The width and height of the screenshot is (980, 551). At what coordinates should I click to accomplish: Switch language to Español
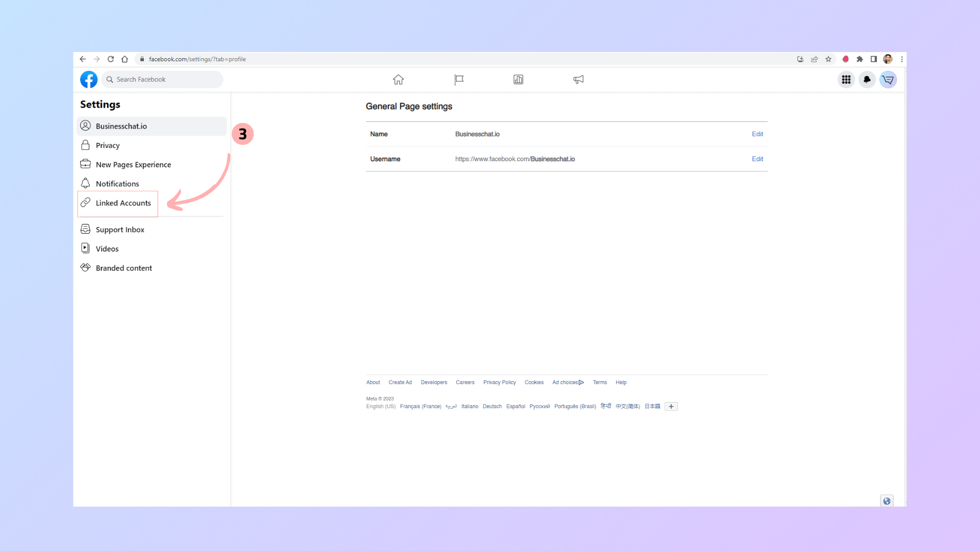[516, 407]
